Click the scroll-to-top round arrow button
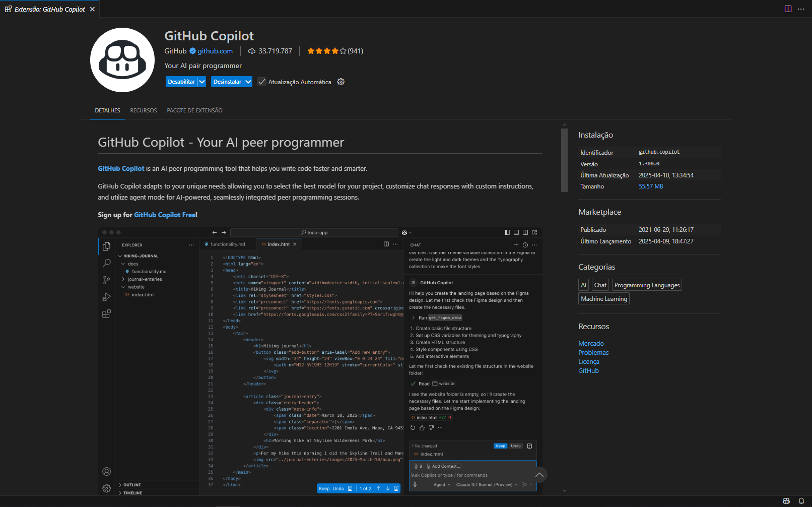Screen dimensions: 812x507 pyautogui.click(x=539, y=475)
